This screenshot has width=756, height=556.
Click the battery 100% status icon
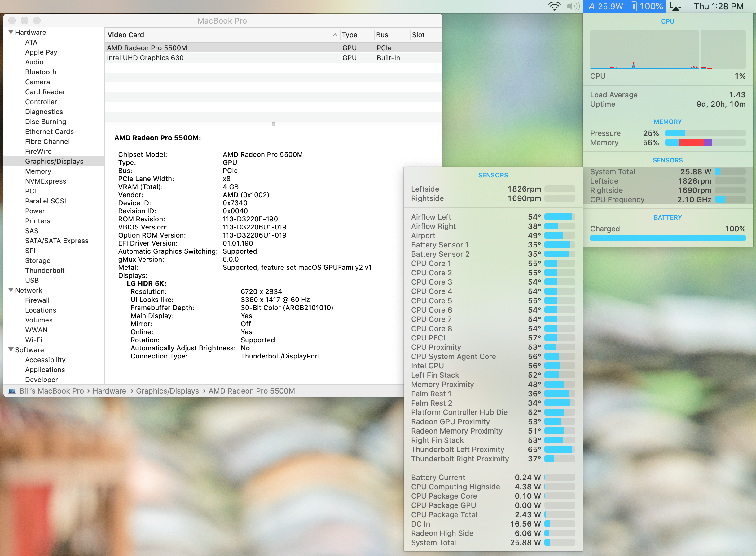click(x=646, y=6)
